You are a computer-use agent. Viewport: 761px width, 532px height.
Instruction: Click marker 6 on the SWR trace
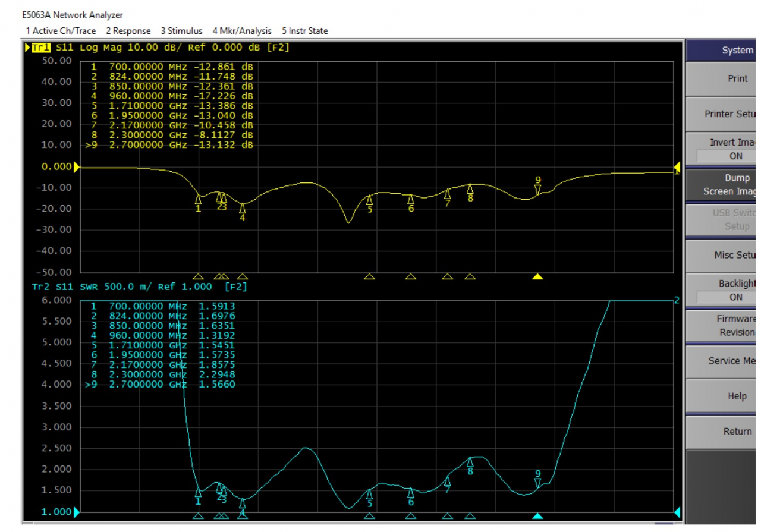(410, 493)
